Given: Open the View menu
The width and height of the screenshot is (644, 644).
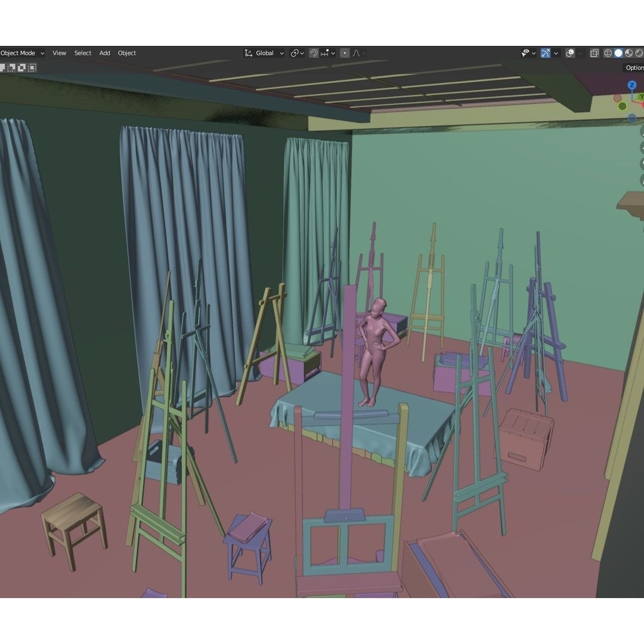Looking at the screenshot, I should pos(58,52).
